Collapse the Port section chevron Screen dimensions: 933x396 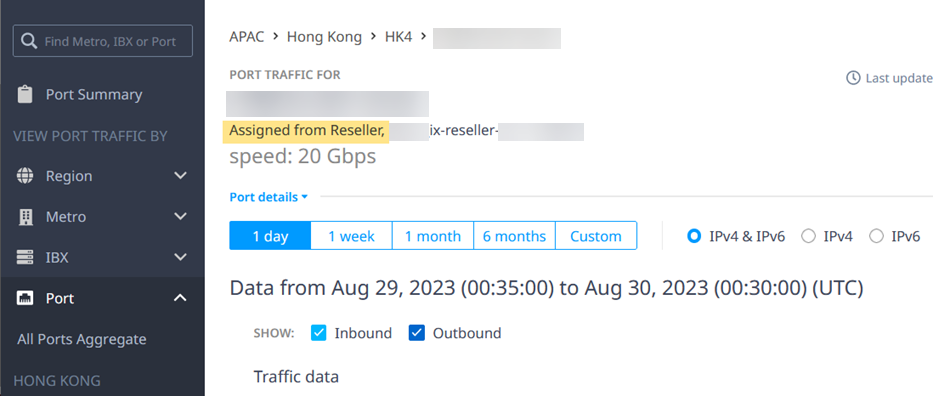(180, 297)
